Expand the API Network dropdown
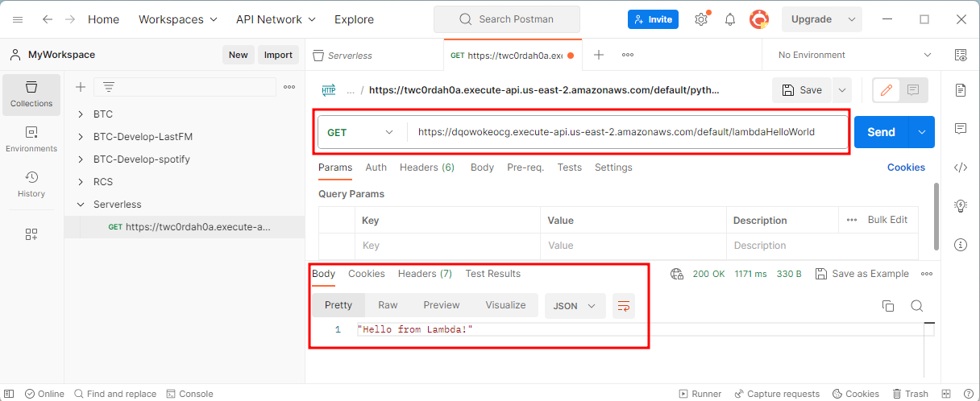This screenshot has width=980, height=401. (276, 19)
